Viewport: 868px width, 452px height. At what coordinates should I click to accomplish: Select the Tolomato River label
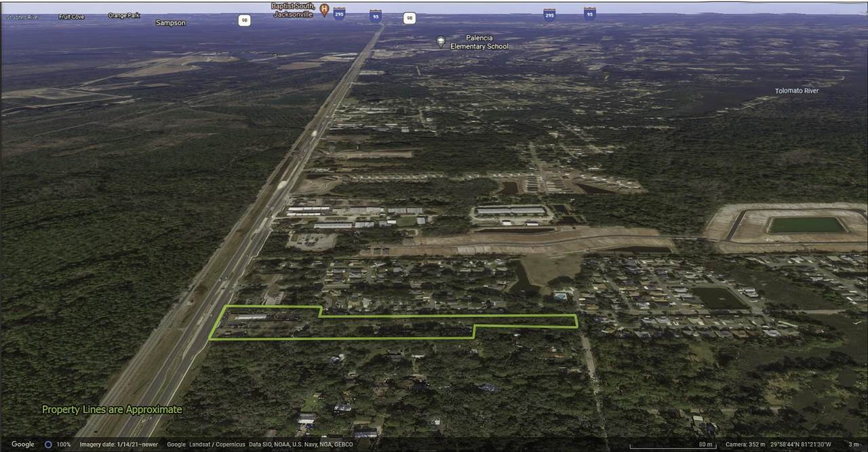[x=796, y=91]
